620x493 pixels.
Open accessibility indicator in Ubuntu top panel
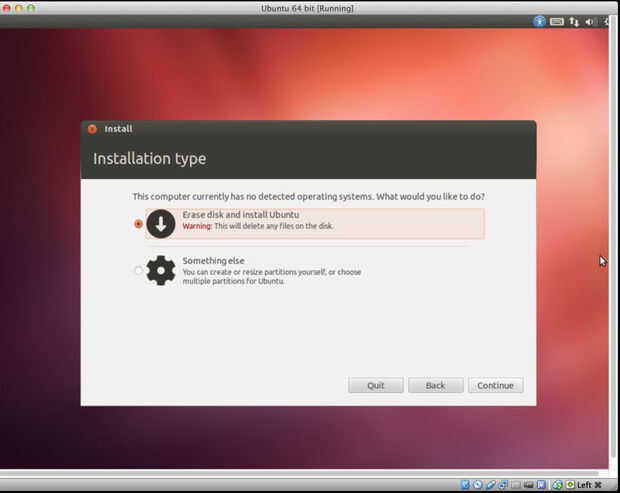click(539, 21)
